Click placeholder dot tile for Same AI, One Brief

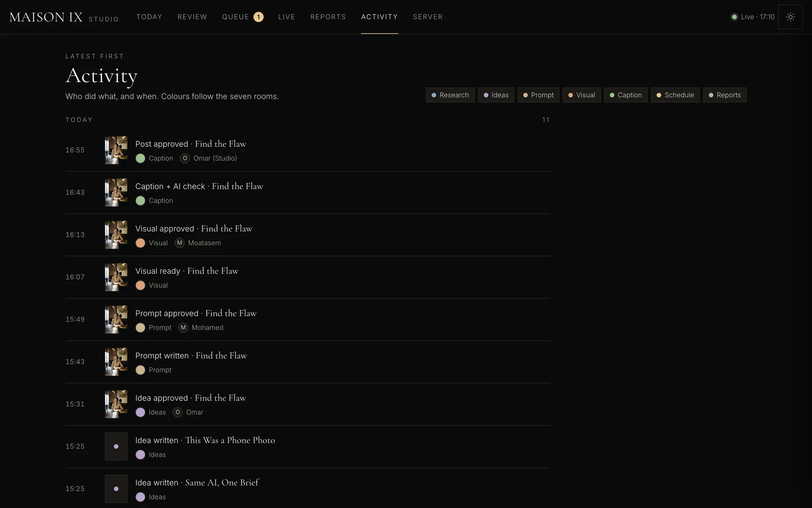(x=116, y=489)
